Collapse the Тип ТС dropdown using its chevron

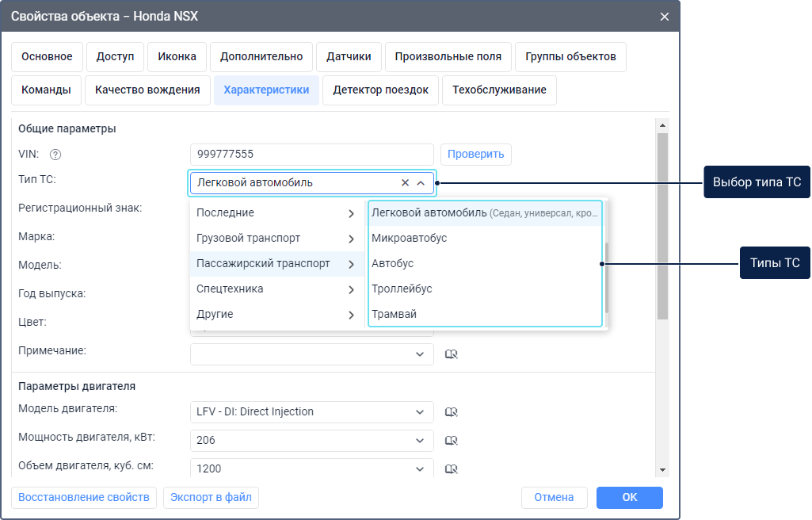tap(421, 183)
